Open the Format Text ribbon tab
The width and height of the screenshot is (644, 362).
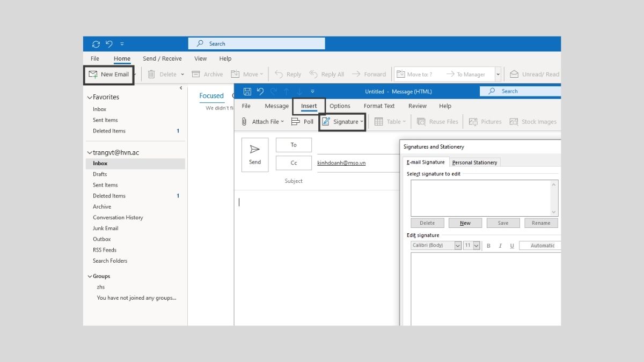point(379,106)
